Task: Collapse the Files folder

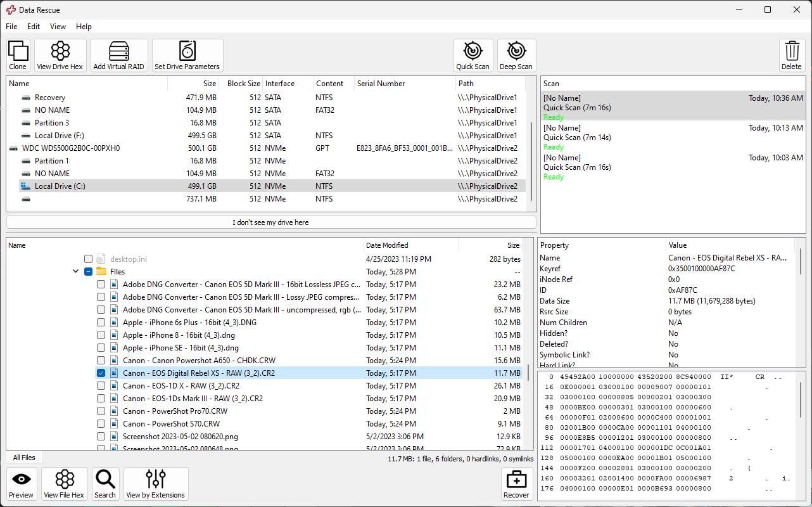Action: point(75,271)
